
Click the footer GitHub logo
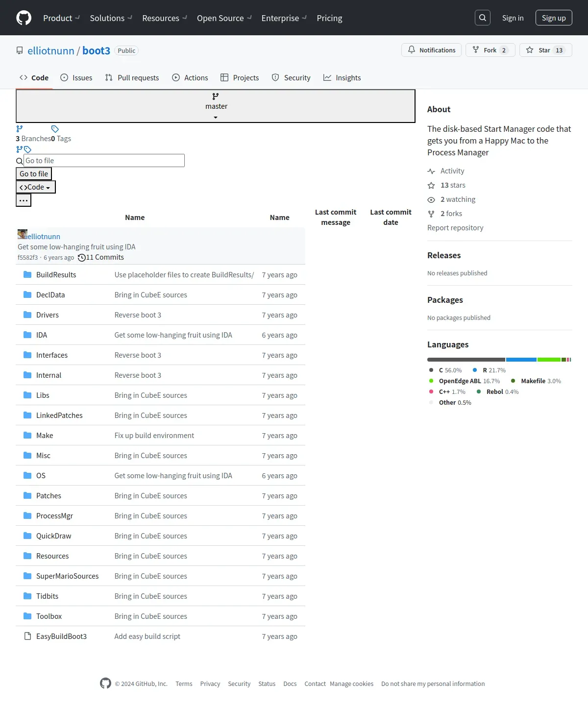coord(105,683)
